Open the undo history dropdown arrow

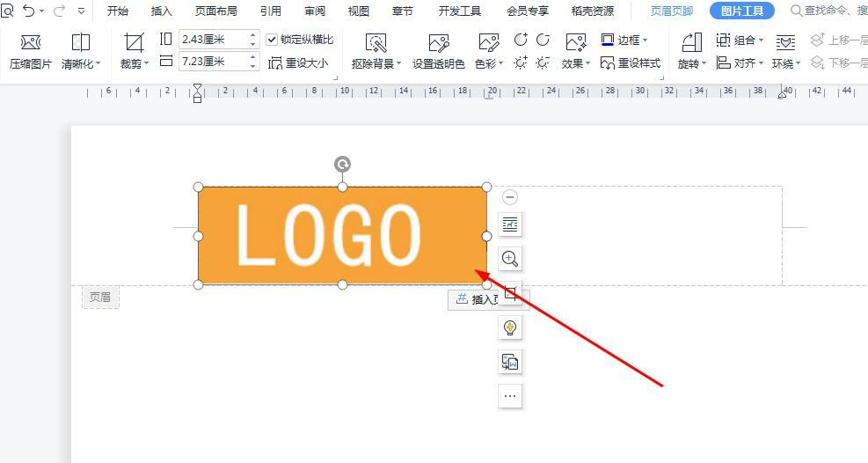click(x=41, y=11)
